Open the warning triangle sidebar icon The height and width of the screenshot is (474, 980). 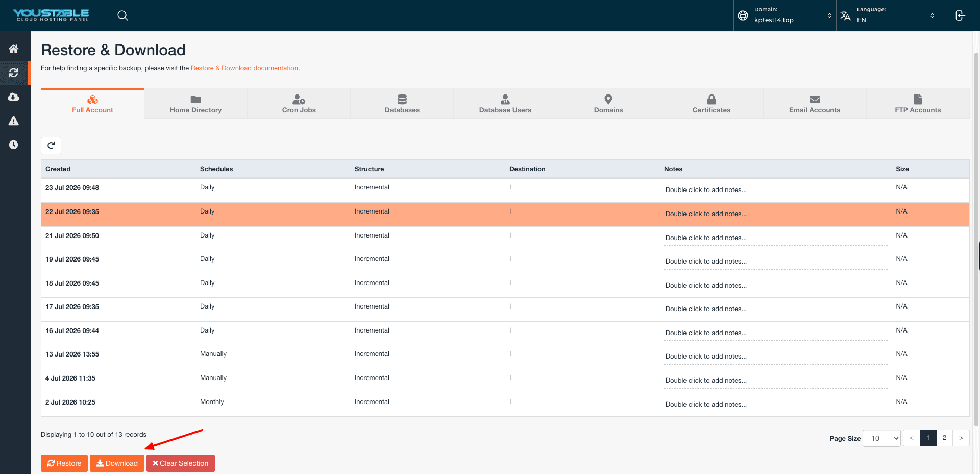(x=14, y=121)
